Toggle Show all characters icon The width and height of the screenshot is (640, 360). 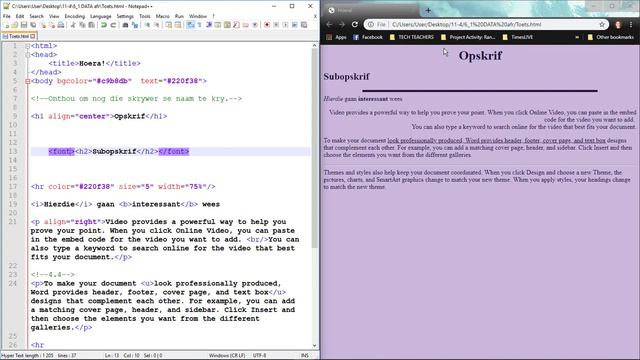point(199,25)
